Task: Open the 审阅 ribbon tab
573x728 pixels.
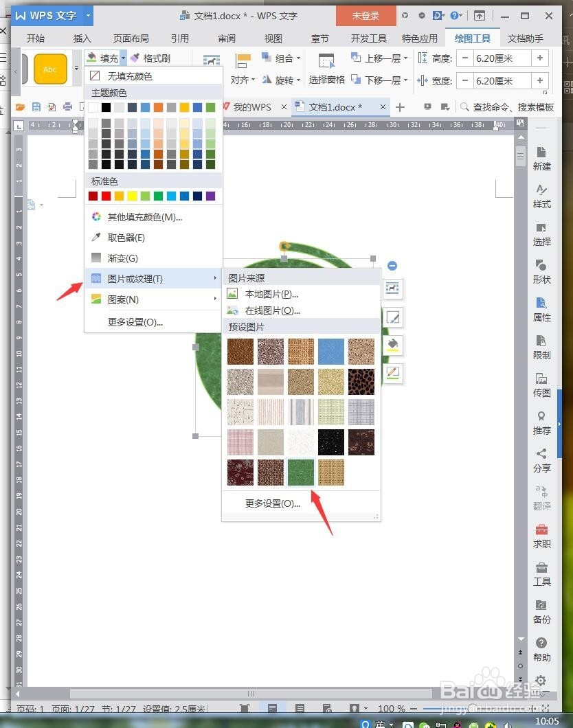Action: pos(227,38)
